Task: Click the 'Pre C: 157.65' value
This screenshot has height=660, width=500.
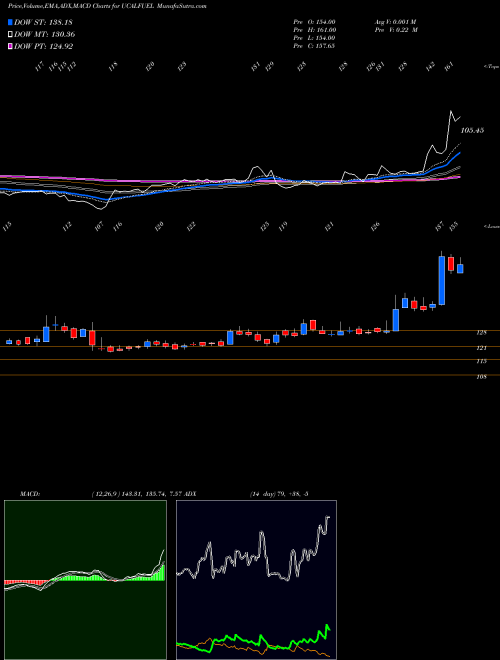Action: (x=315, y=46)
